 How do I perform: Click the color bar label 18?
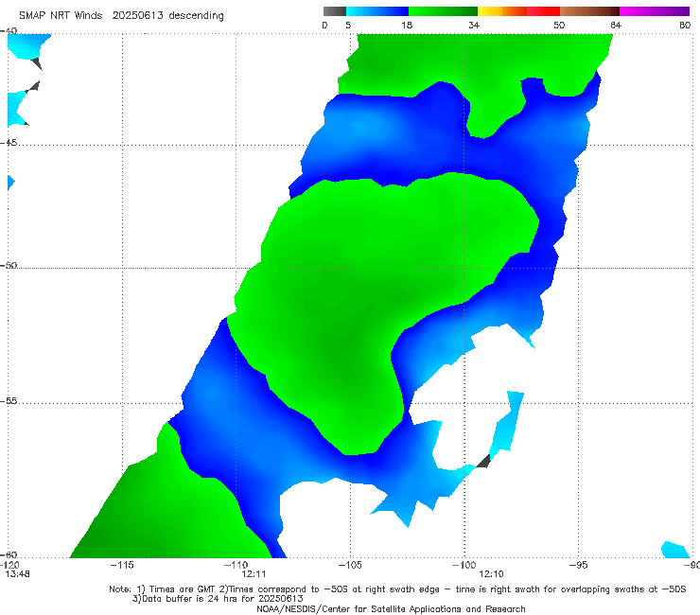pos(407,25)
